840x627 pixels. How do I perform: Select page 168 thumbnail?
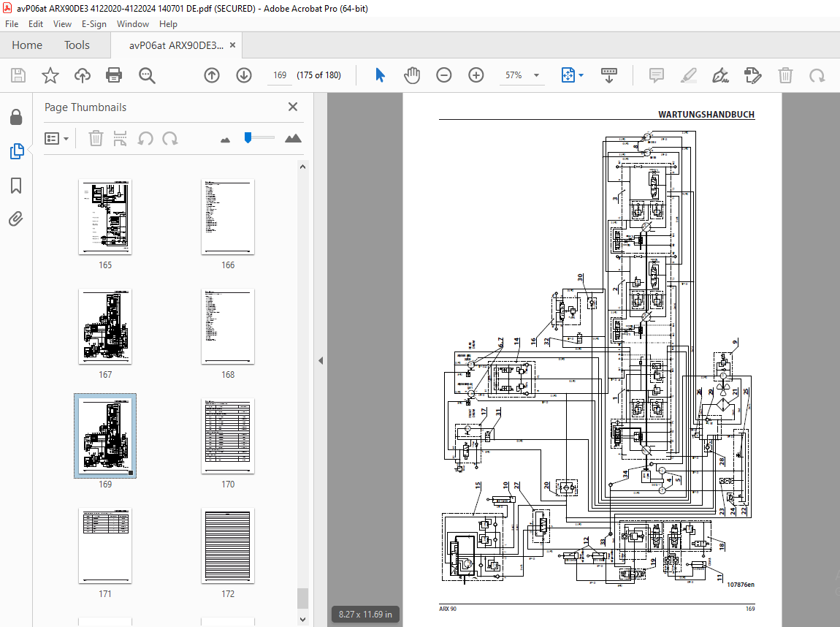point(228,327)
